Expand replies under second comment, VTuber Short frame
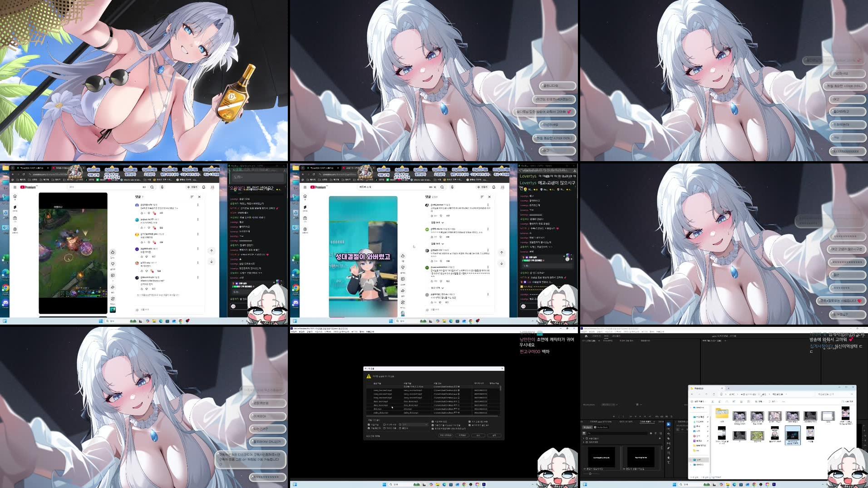The width and height of the screenshot is (868, 488). 437,244
